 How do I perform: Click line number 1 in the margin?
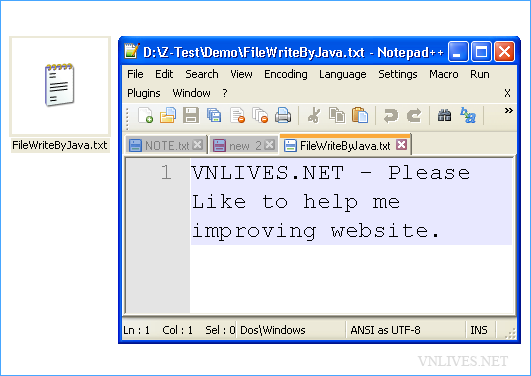pos(166,172)
